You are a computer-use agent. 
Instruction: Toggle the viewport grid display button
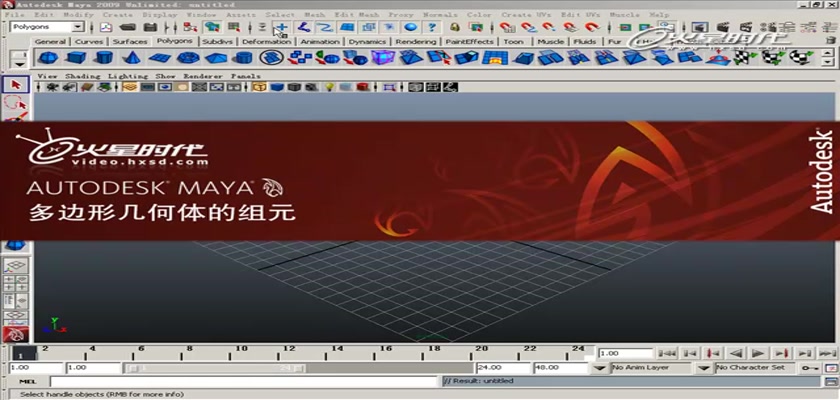(130, 87)
